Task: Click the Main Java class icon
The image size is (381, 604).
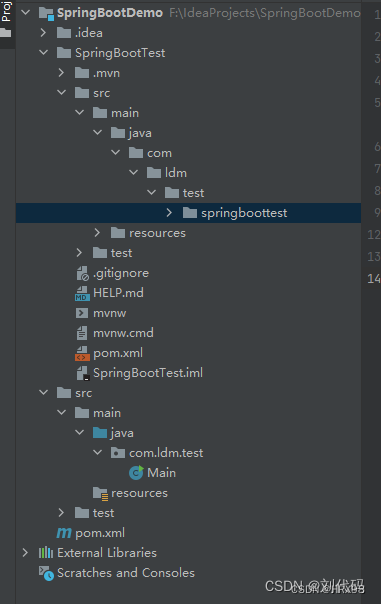Action: click(x=136, y=473)
